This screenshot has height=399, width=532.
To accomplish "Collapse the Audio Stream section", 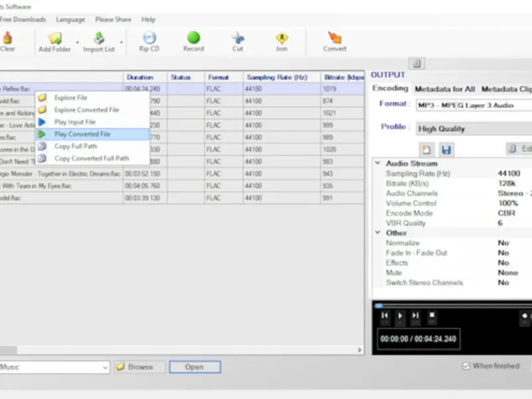I will point(378,164).
